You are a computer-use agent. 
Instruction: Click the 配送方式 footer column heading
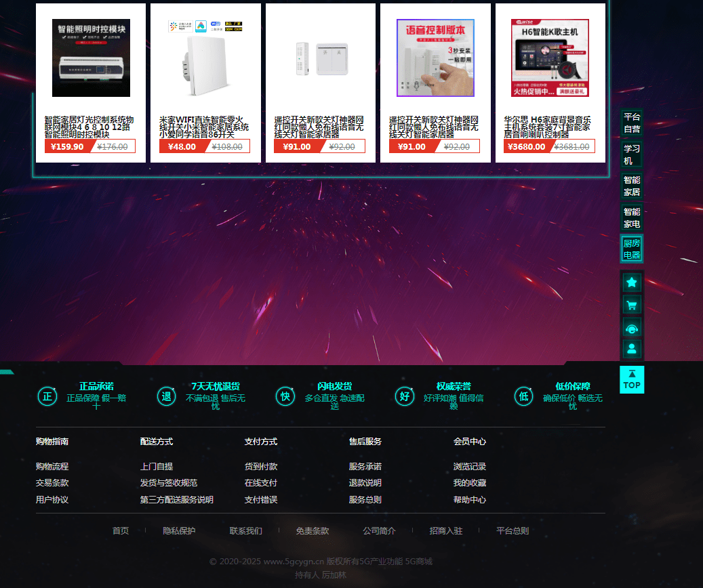(x=157, y=442)
